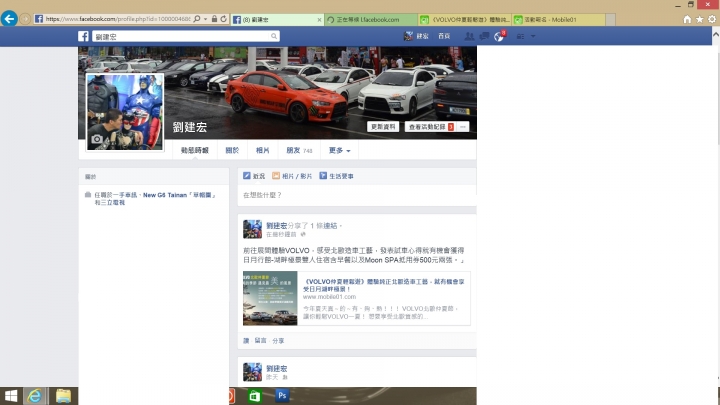Viewport: 720px width, 405px height.
Task: Click the update info button on the cover
Action: point(383,127)
